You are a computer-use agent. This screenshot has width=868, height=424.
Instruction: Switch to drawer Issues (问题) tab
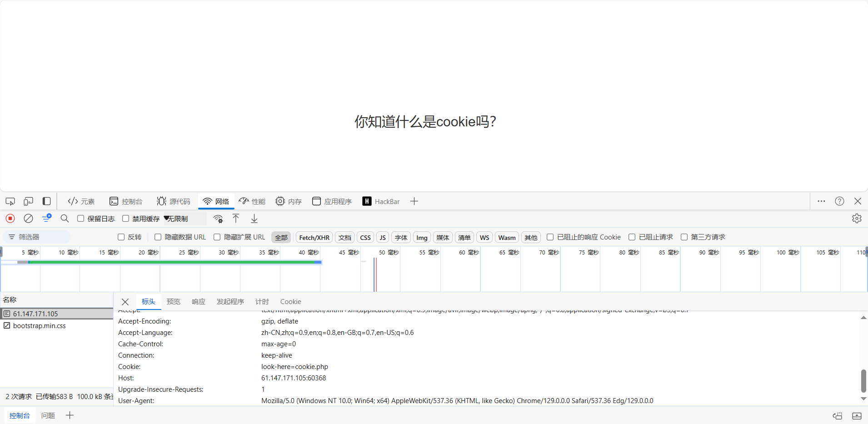coord(48,415)
